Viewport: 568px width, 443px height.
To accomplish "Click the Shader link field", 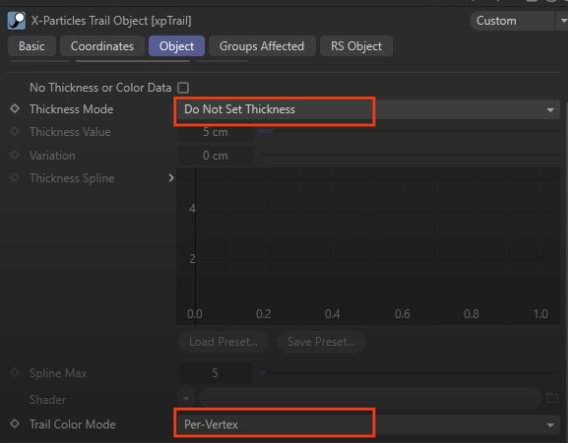I will click(x=370, y=399).
